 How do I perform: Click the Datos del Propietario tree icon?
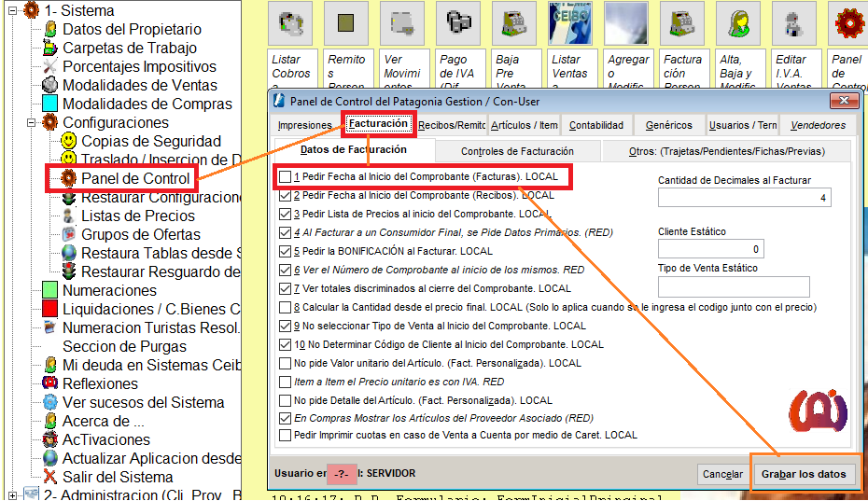(50, 29)
